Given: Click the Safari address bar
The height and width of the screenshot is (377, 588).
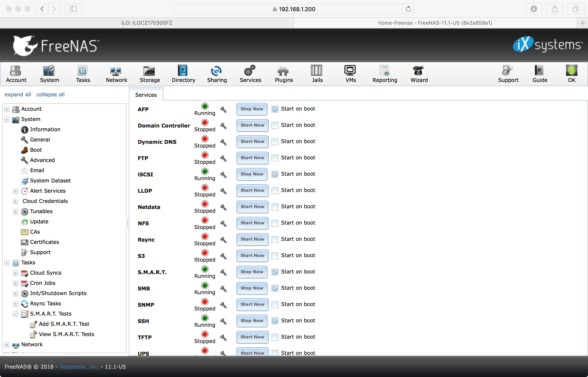Looking at the screenshot, I should (294, 9).
